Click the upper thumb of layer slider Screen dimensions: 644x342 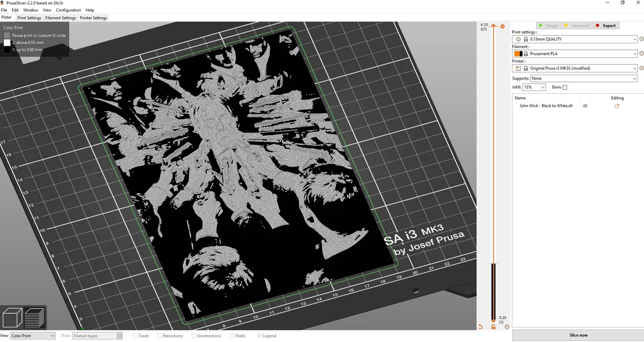(494, 26)
